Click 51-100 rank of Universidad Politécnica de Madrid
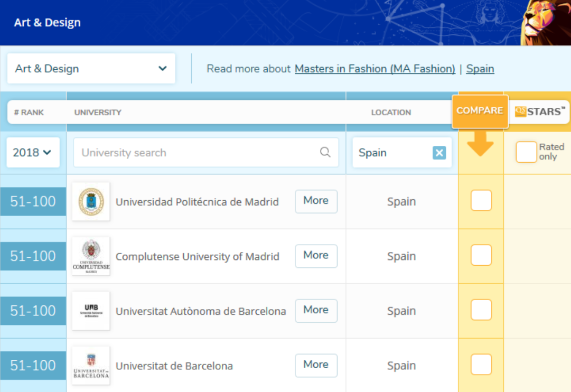571x392 pixels. point(33,201)
